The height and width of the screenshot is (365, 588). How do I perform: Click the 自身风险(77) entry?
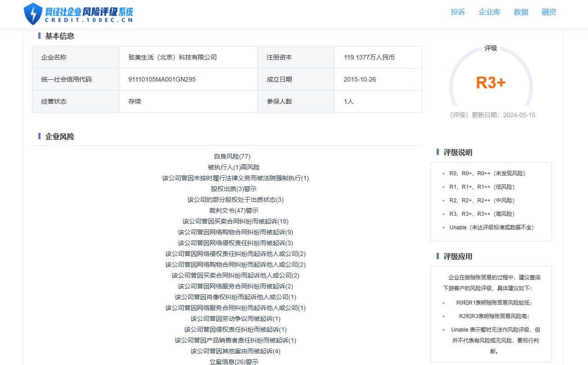[x=232, y=156]
